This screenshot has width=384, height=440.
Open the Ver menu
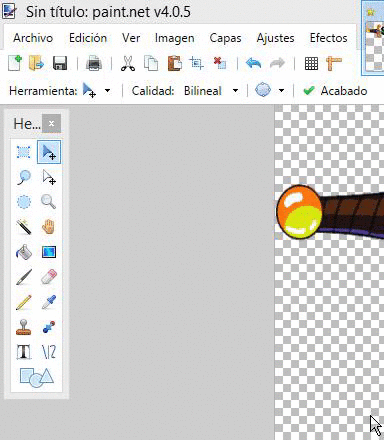pos(131,38)
